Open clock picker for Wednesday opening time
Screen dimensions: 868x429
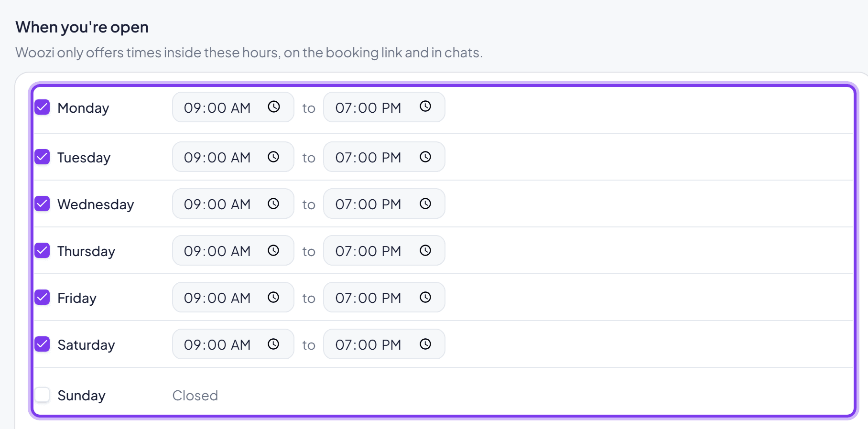(273, 204)
